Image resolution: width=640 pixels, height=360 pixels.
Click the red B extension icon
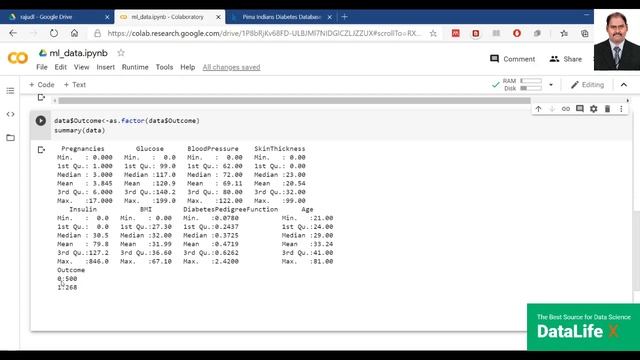(x=476, y=33)
